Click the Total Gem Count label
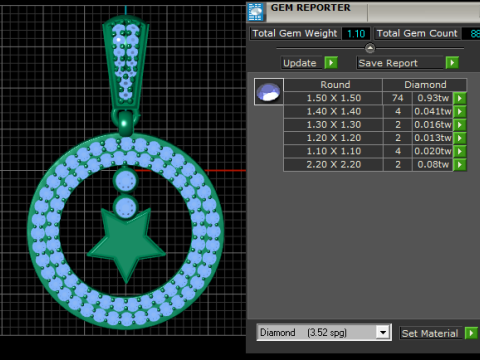The width and height of the screenshot is (480, 360). pyautogui.click(x=417, y=34)
